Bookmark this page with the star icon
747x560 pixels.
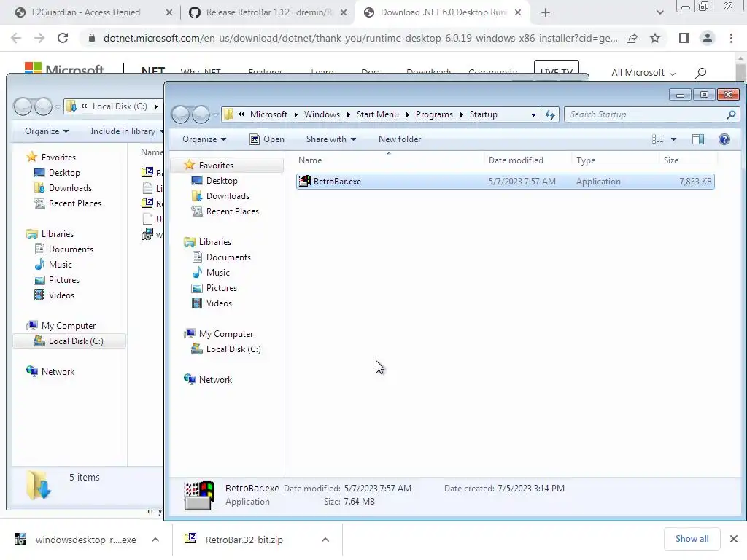[x=655, y=38]
